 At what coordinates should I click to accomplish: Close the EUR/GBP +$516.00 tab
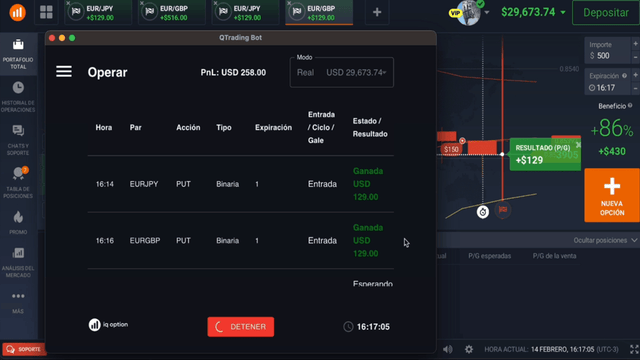click(142, 3)
